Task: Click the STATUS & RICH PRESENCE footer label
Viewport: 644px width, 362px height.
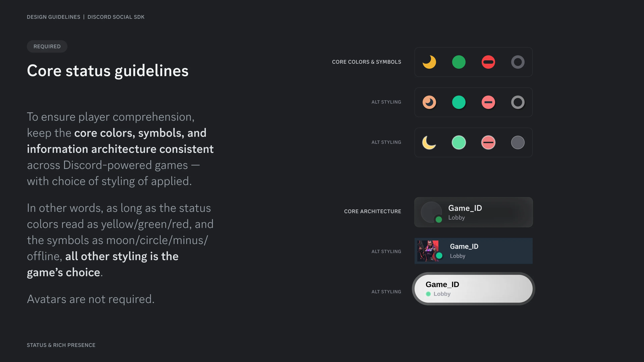Action: click(61, 345)
